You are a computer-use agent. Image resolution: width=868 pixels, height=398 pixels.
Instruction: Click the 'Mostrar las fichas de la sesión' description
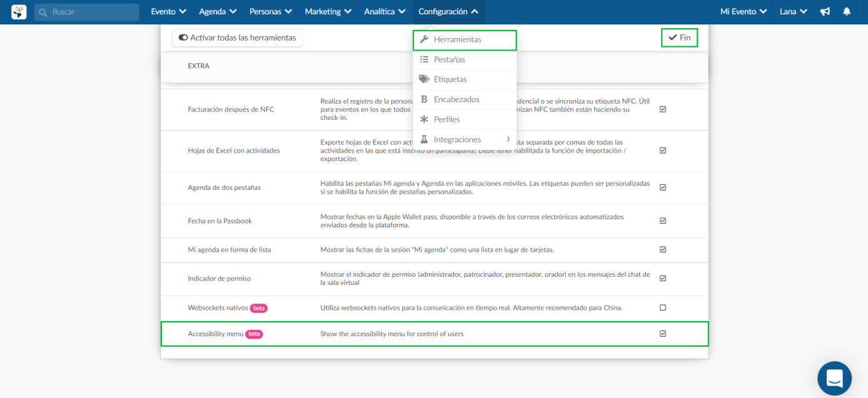point(437,249)
